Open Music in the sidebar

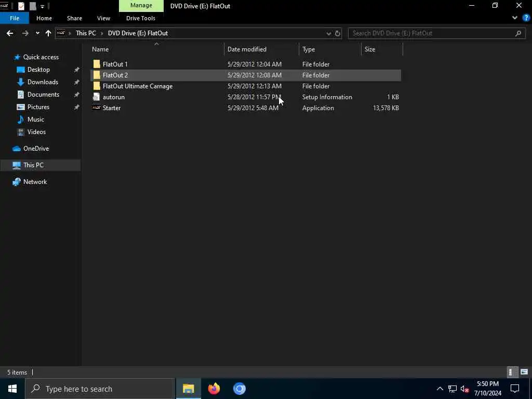click(36, 119)
